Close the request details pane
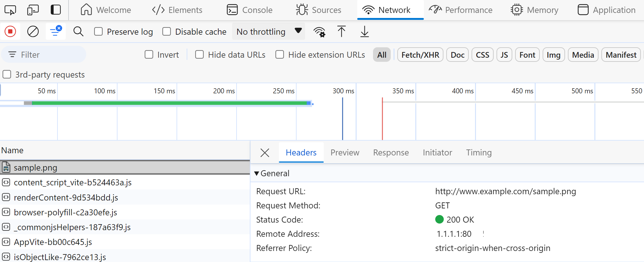Image resolution: width=644 pixels, height=262 pixels. pos(265,153)
